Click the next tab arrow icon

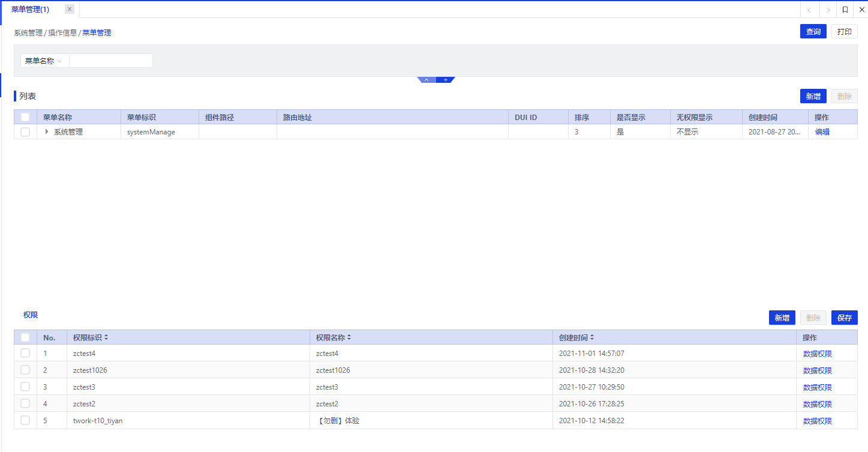(x=828, y=10)
